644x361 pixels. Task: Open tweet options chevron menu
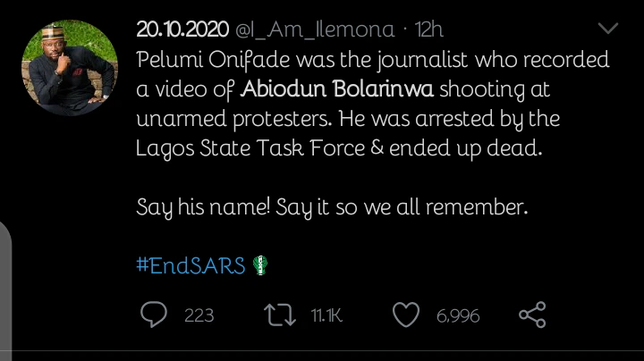point(607,29)
